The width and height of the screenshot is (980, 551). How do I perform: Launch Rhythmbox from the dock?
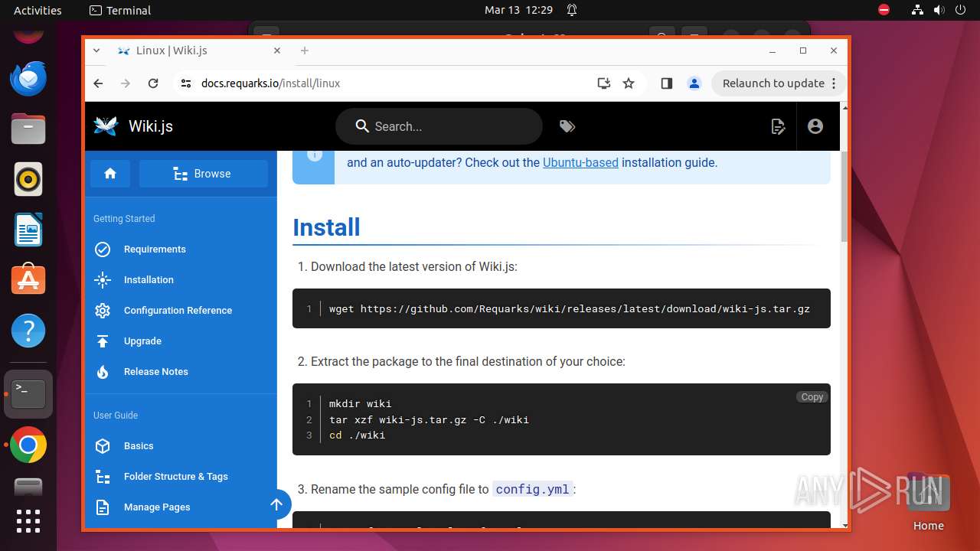[28, 179]
